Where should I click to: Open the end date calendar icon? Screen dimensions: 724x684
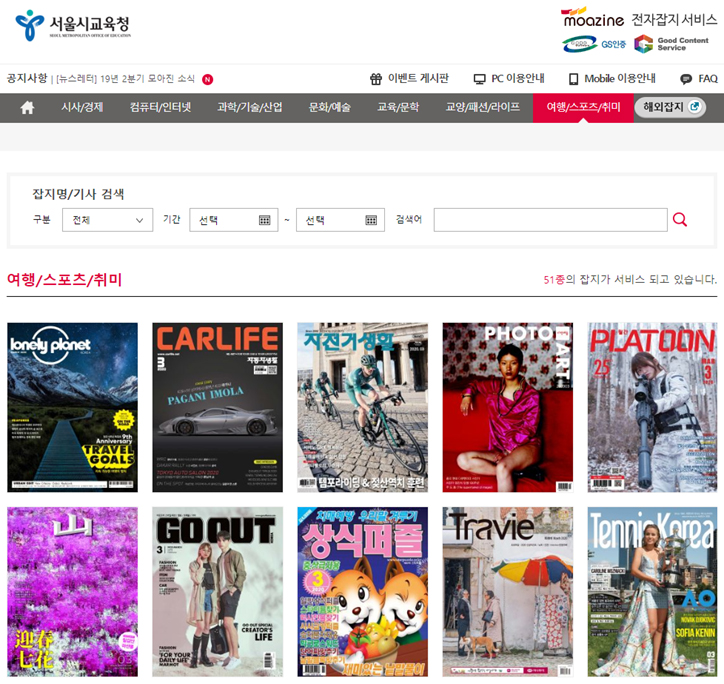pyautogui.click(x=371, y=220)
